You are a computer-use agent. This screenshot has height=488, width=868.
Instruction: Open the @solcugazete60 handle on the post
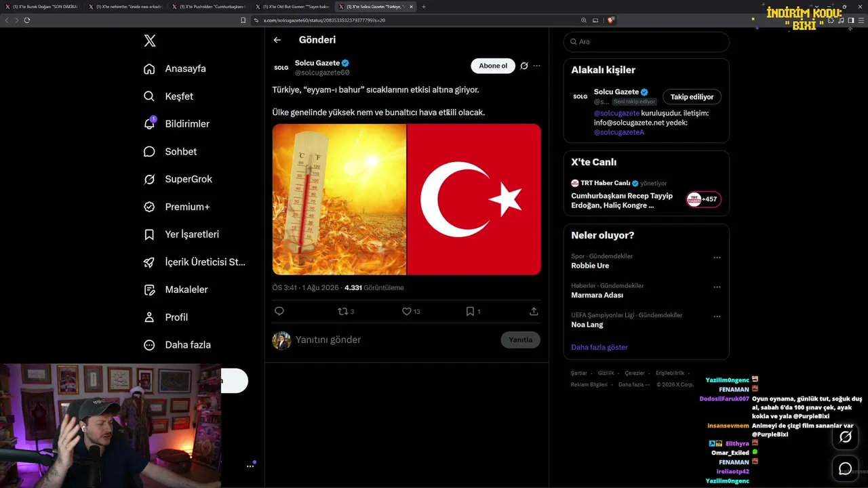[322, 73]
